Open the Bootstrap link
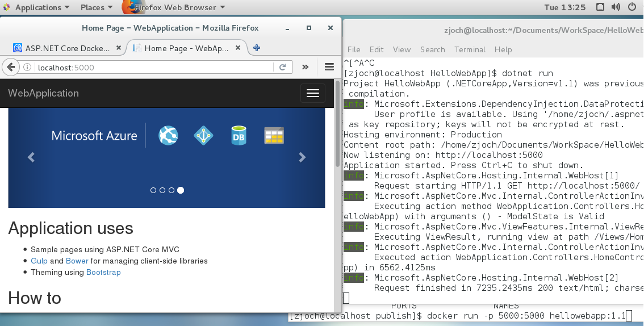 pyautogui.click(x=103, y=272)
